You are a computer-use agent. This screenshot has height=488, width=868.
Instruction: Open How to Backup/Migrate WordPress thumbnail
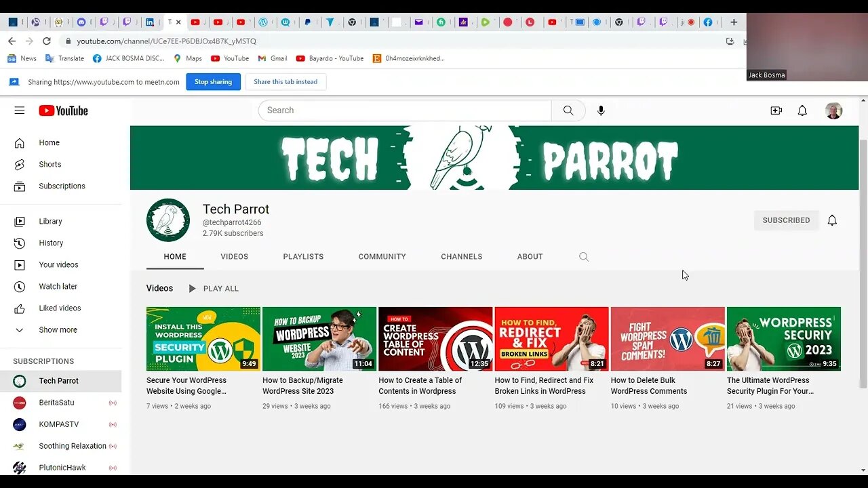[x=319, y=339]
